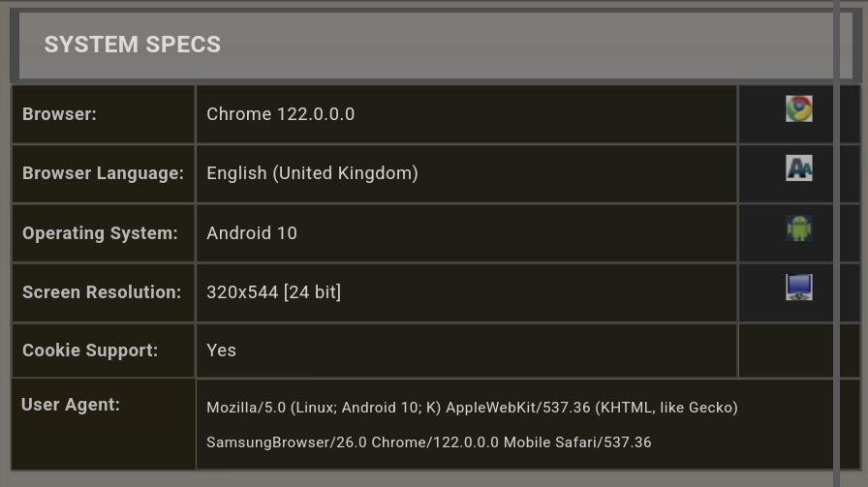This screenshot has width=868, height=487.
Task: Click the Mozilla/5.0 user agent line
Action: [x=472, y=408]
